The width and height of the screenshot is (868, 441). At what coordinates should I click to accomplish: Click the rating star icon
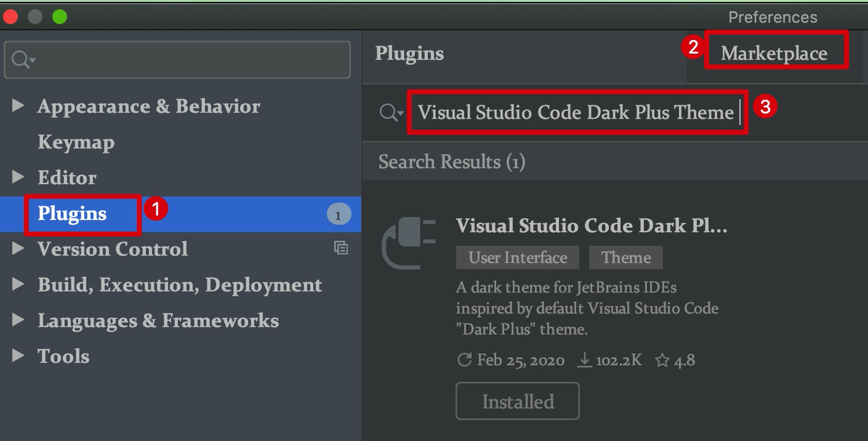click(x=662, y=360)
